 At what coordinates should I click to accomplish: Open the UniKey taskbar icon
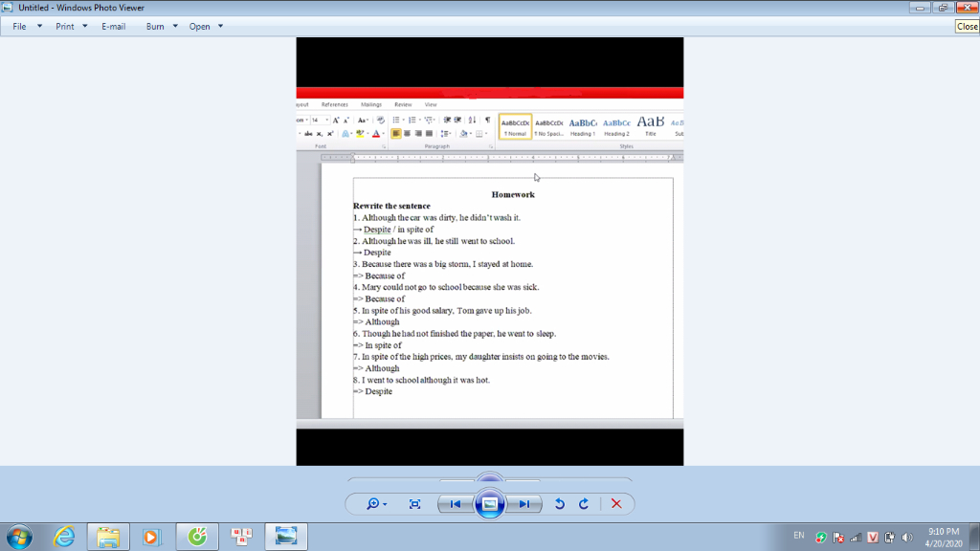point(241,537)
